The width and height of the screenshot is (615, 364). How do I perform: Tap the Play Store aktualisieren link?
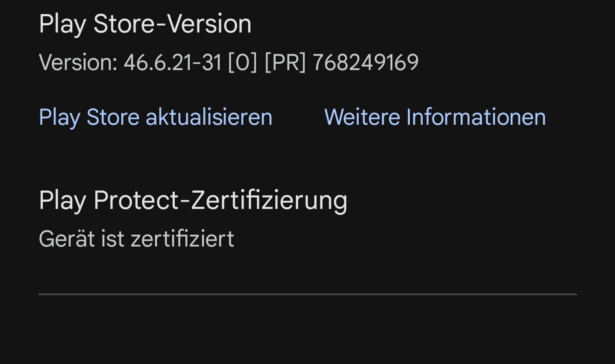pos(156,117)
